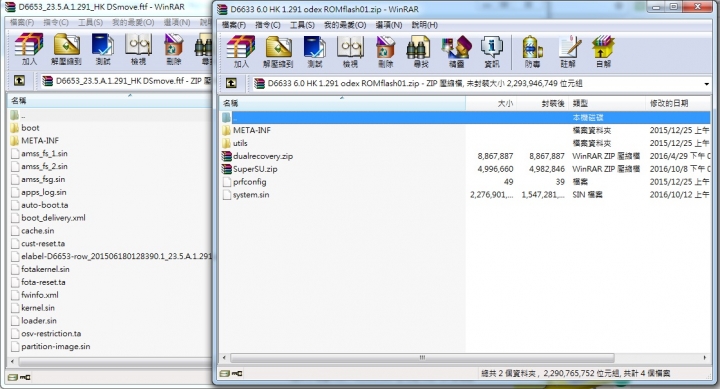The height and width of the screenshot is (389, 720).
Task: Select apps_log.sin in DSmove.ftf window
Action: click(44, 192)
